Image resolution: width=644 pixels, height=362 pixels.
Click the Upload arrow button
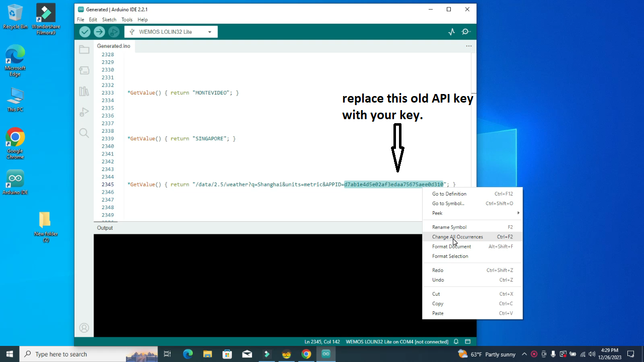click(100, 32)
